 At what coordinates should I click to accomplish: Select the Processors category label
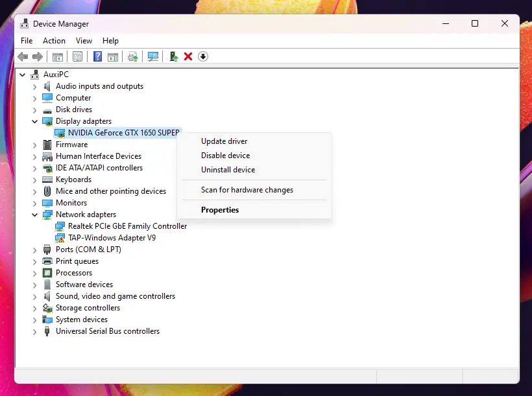74,273
